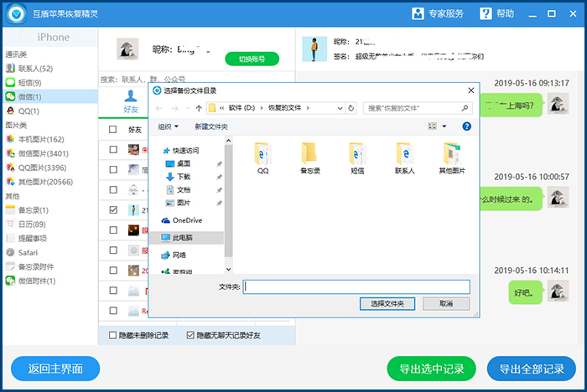Screen dimensions: 587x392
Task: Click the 取消 button in the dialog
Action: coord(446,304)
